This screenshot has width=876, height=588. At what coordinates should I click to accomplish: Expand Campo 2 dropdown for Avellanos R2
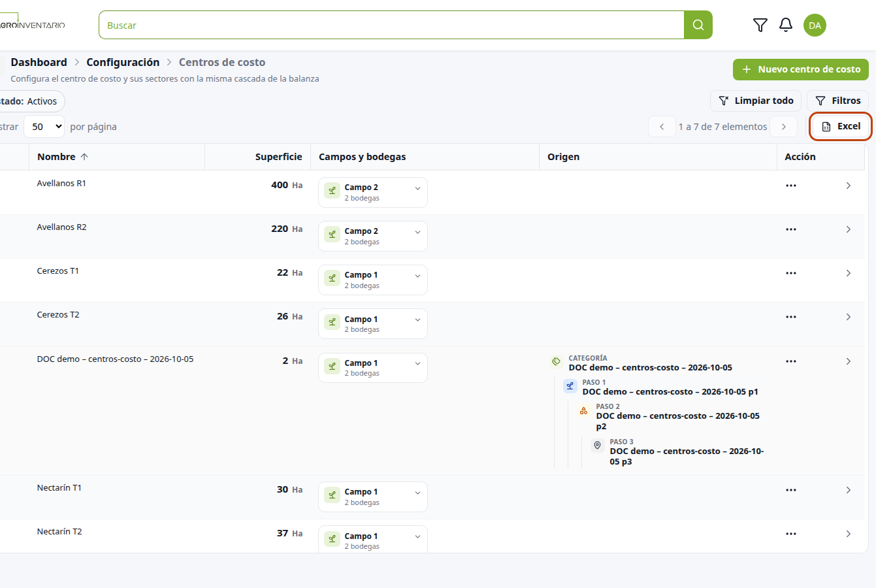pyautogui.click(x=373, y=236)
